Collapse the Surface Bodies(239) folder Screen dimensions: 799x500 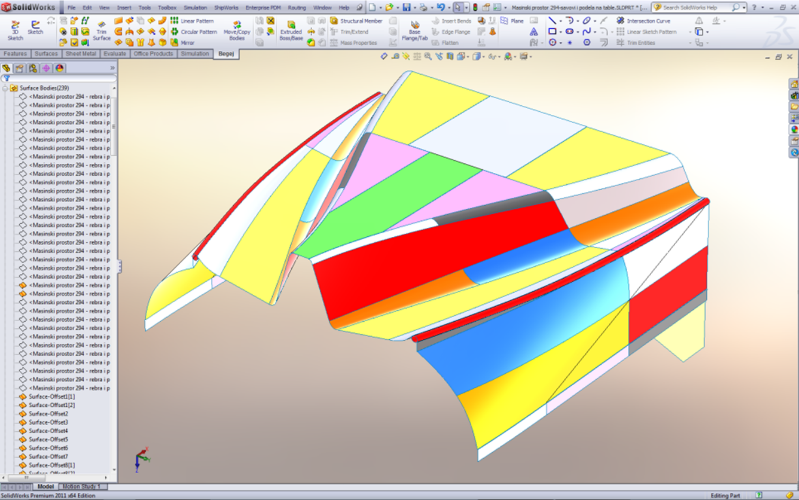coord(5,88)
